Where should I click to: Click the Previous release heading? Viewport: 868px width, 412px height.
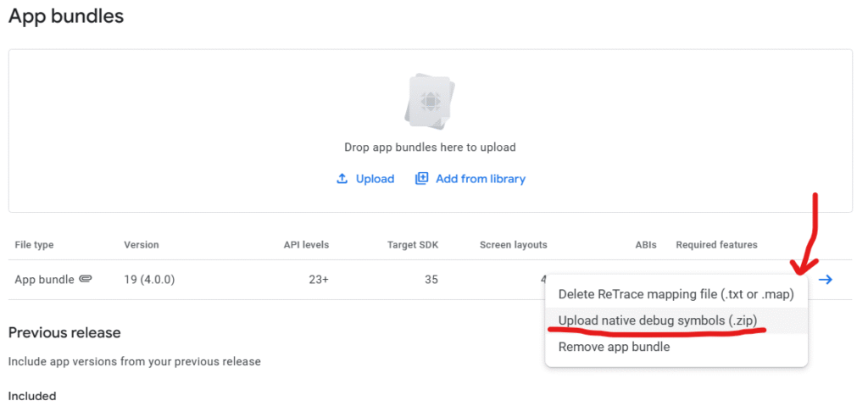coord(64,333)
